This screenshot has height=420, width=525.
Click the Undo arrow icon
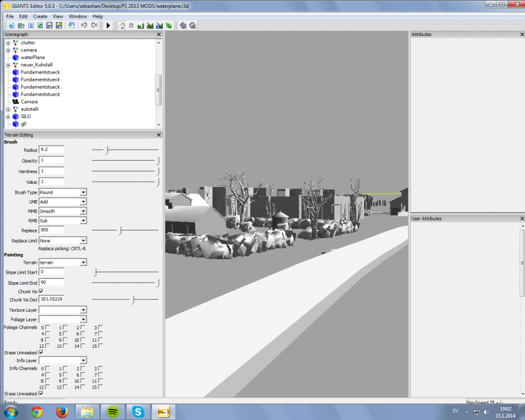(84, 26)
